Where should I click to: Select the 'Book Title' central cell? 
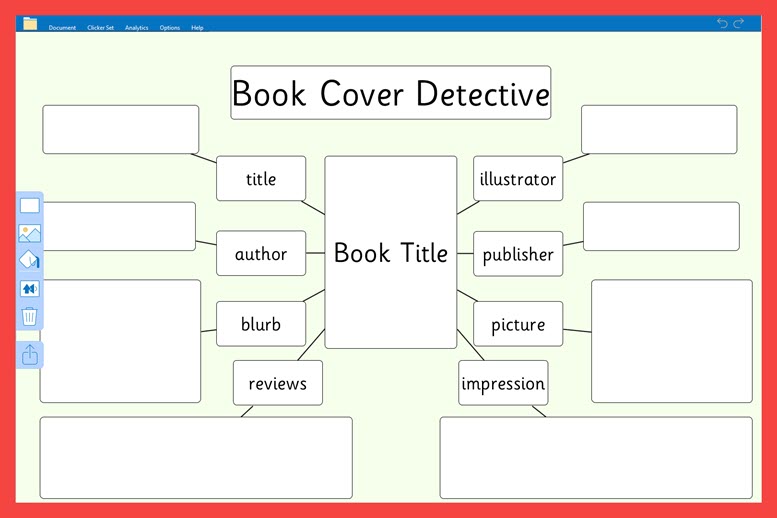click(390, 253)
